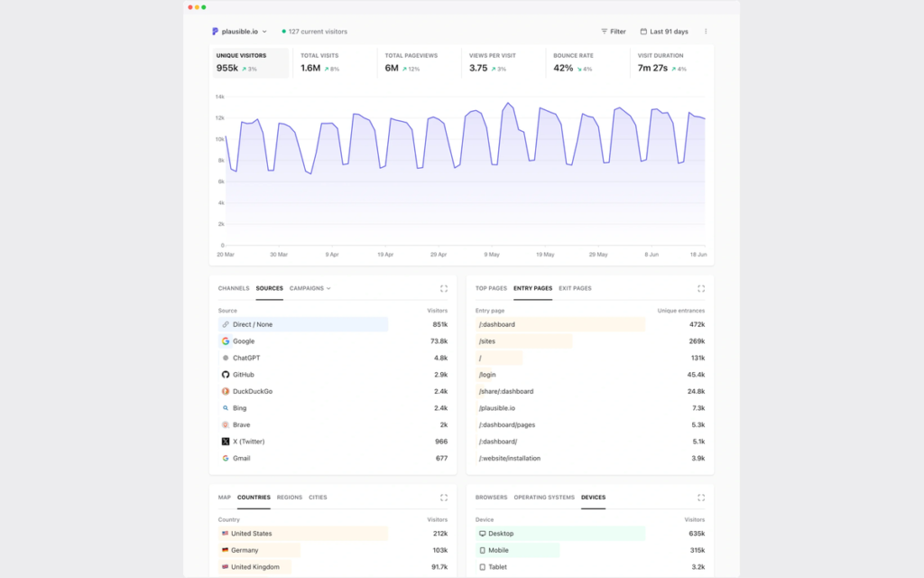
Task: Select the Bounce Rate metric
Action: pos(587,62)
